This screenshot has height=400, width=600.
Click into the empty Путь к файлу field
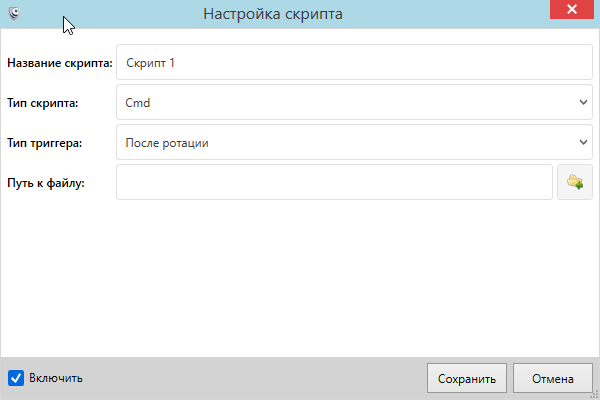334,182
